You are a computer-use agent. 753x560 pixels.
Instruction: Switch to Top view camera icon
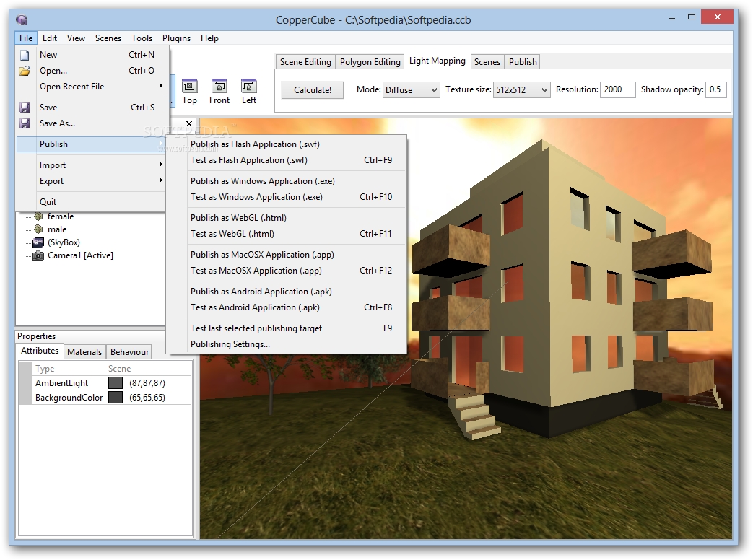coord(189,87)
